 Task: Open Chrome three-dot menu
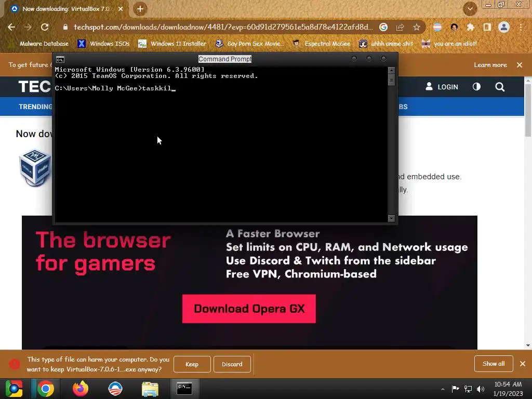pyautogui.click(x=521, y=27)
